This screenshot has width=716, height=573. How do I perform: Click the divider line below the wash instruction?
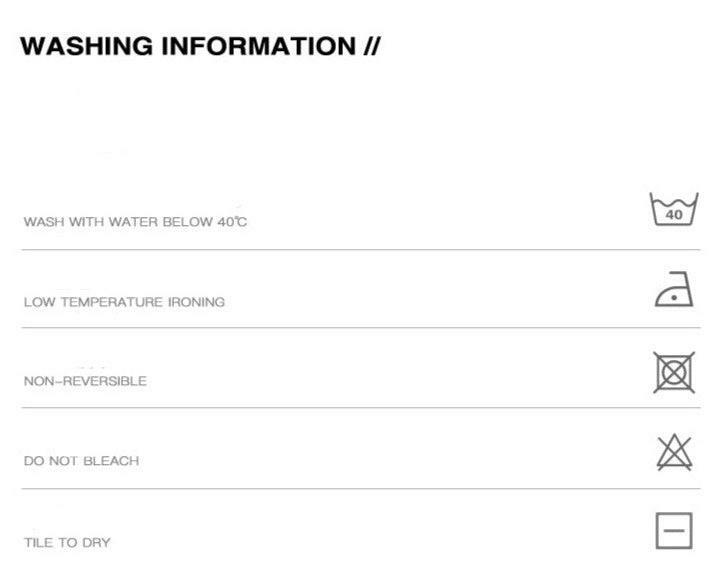pyautogui.click(x=361, y=250)
